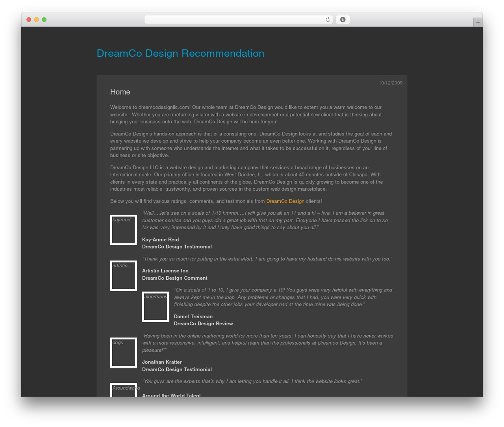Open the DreamCo Design Recommendation site title
Viewport: 504px width, 427px height.
coord(180,53)
